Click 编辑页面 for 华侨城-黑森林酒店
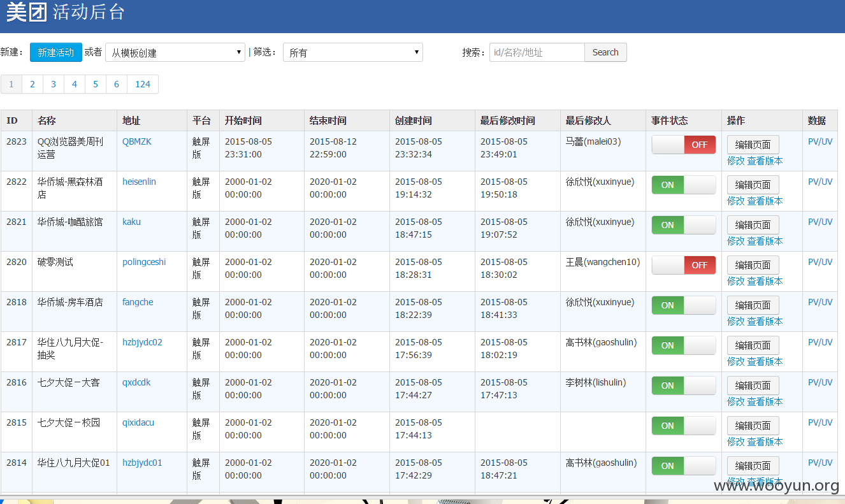 pos(753,185)
